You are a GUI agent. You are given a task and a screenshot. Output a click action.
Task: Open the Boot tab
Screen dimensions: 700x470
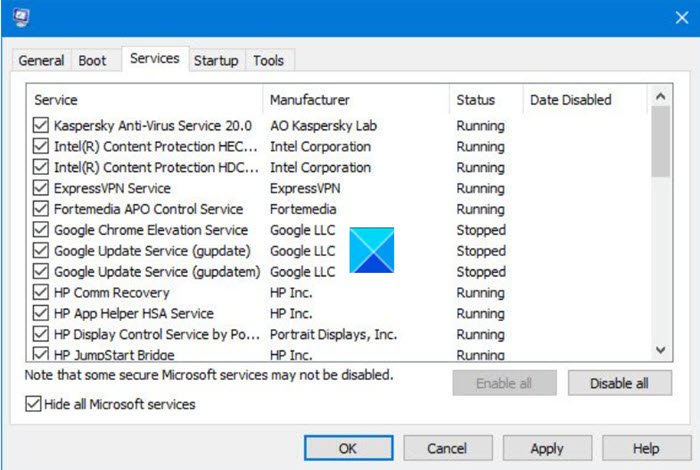click(92, 61)
